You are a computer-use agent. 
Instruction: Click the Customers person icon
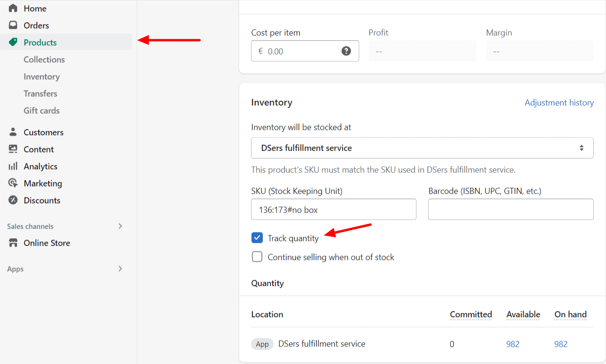(x=13, y=132)
